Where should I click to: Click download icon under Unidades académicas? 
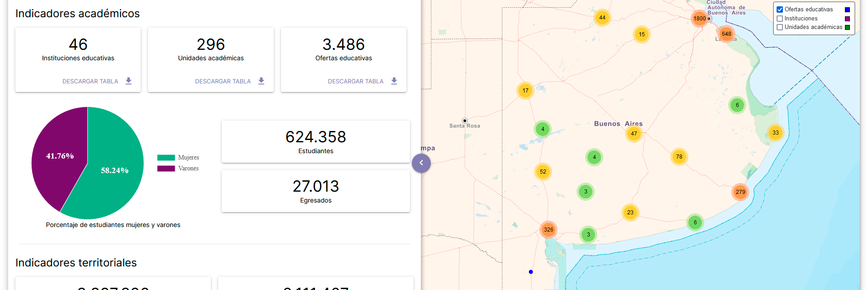(261, 81)
